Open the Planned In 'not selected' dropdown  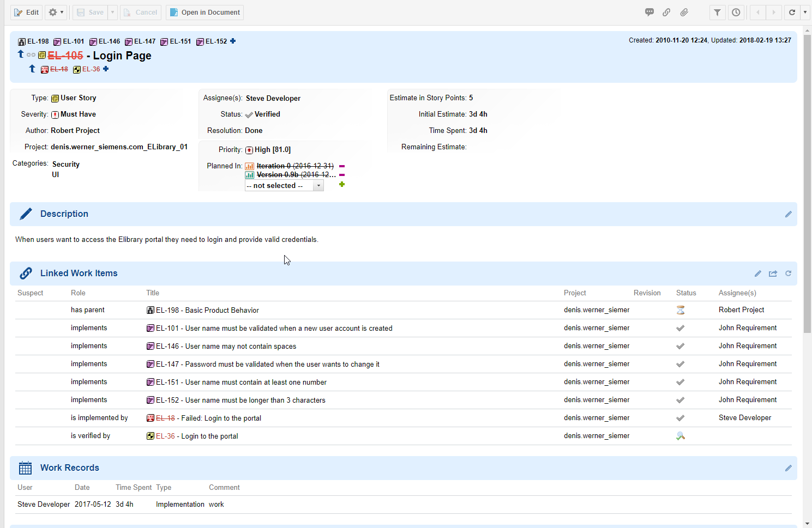pyautogui.click(x=284, y=186)
